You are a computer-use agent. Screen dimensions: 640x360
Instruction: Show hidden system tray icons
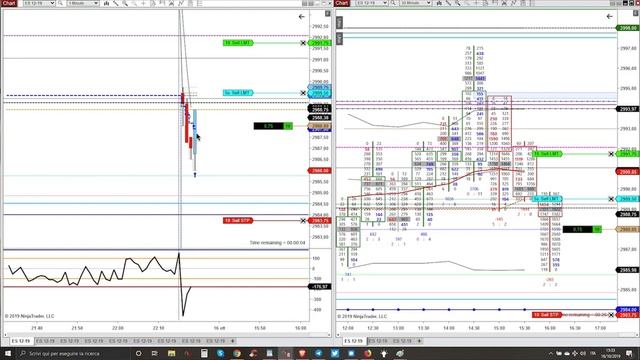(x=551, y=353)
